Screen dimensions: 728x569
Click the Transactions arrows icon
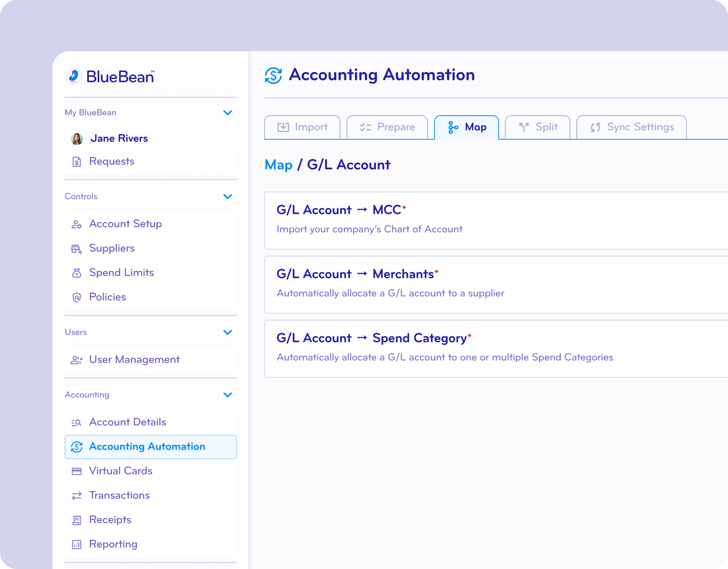tap(76, 495)
